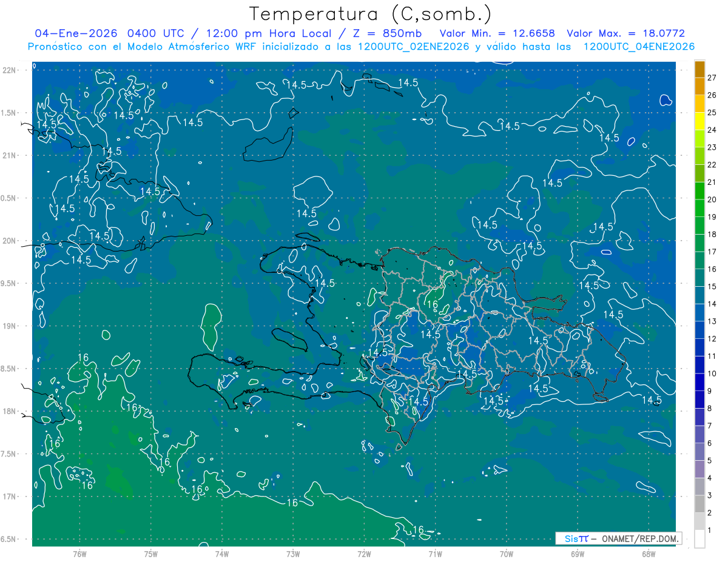Screen dimensions: 728x562
Task: Click the "ONAMET/REP.DOM." credit label
Action: [x=639, y=538]
